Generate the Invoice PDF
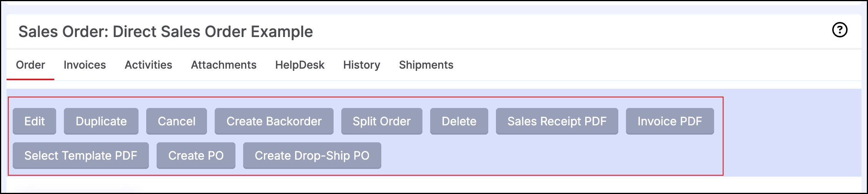 click(x=670, y=121)
